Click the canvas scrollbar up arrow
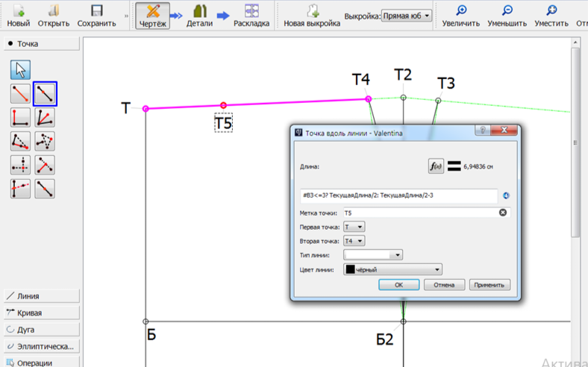This screenshot has height=367, width=588. [575, 43]
